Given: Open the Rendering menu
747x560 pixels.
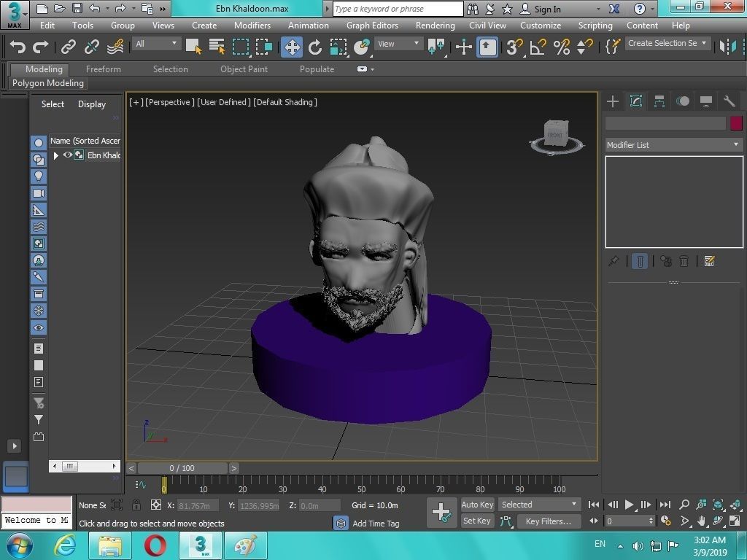Looking at the screenshot, I should pyautogui.click(x=435, y=26).
